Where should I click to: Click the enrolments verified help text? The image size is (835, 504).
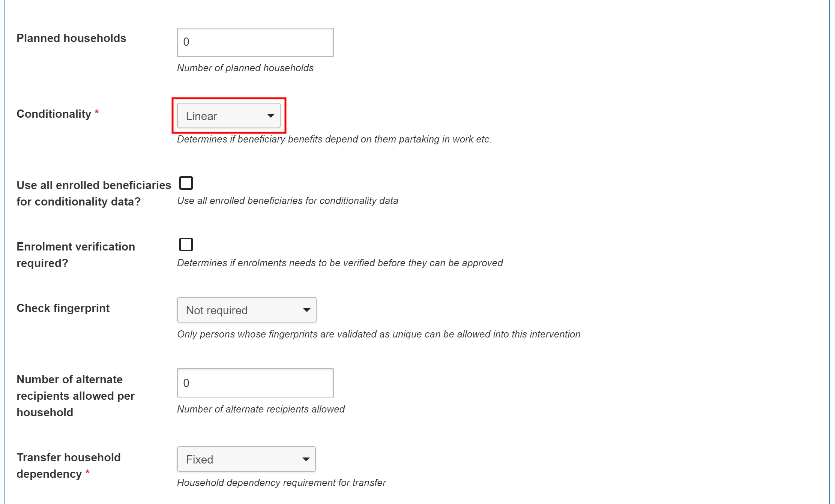point(340,263)
